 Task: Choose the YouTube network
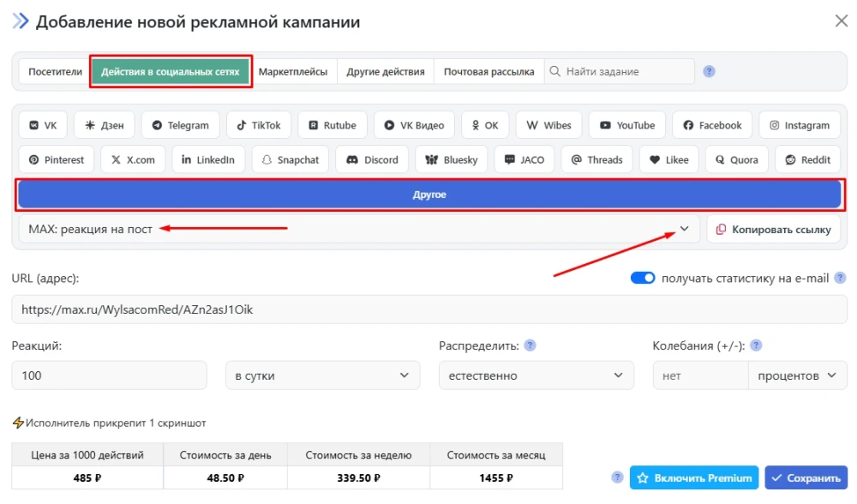pos(626,124)
